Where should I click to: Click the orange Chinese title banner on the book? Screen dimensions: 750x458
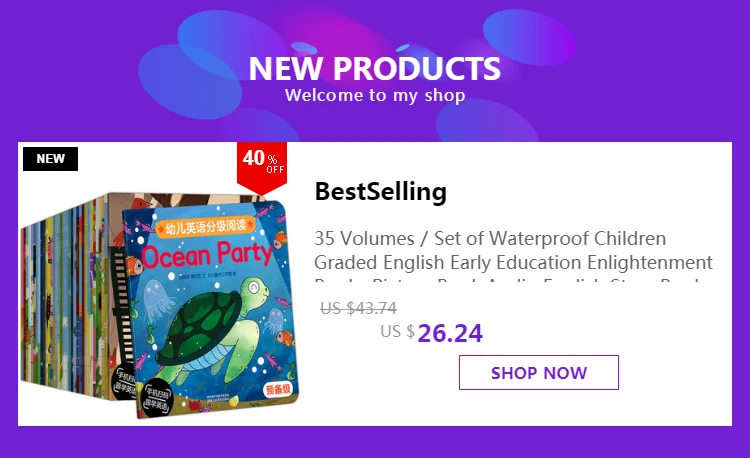[206, 227]
